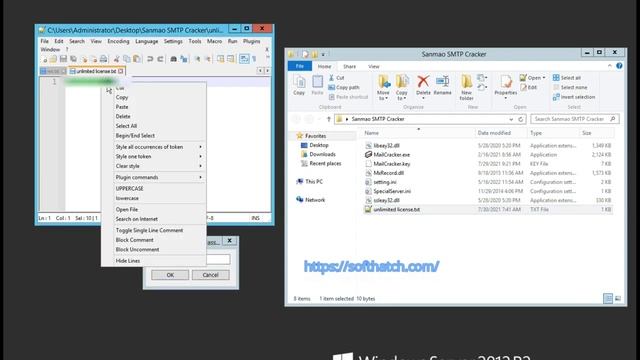
Task: Choose Hide Lines in the context menu
Action: pyautogui.click(x=128, y=260)
